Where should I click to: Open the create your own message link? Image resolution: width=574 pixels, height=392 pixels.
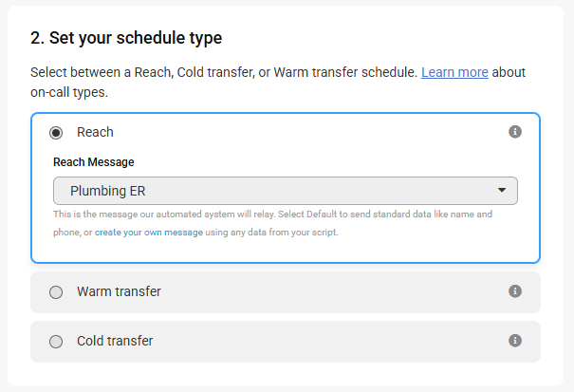click(x=149, y=233)
